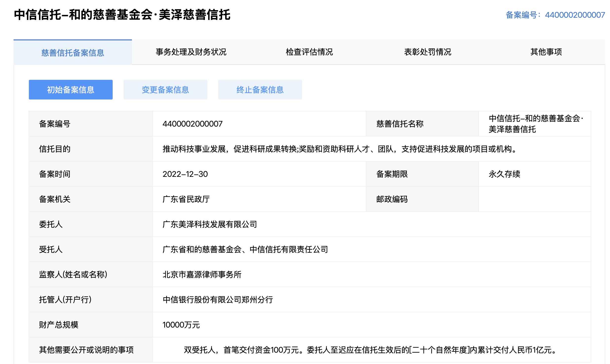Click the 委托人 广东美泽科技发展有限公司 cell
This screenshot has height=364, width=610.
pyautogui.click(x=209, y=224)
